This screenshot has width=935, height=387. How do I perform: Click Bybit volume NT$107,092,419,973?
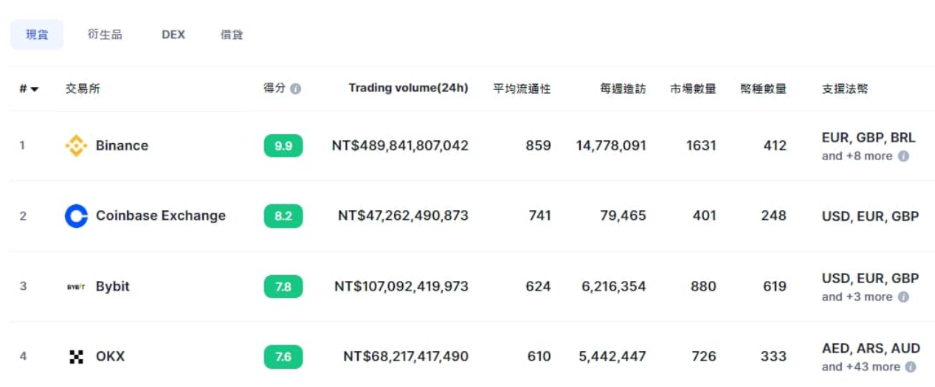pos(401,287)
